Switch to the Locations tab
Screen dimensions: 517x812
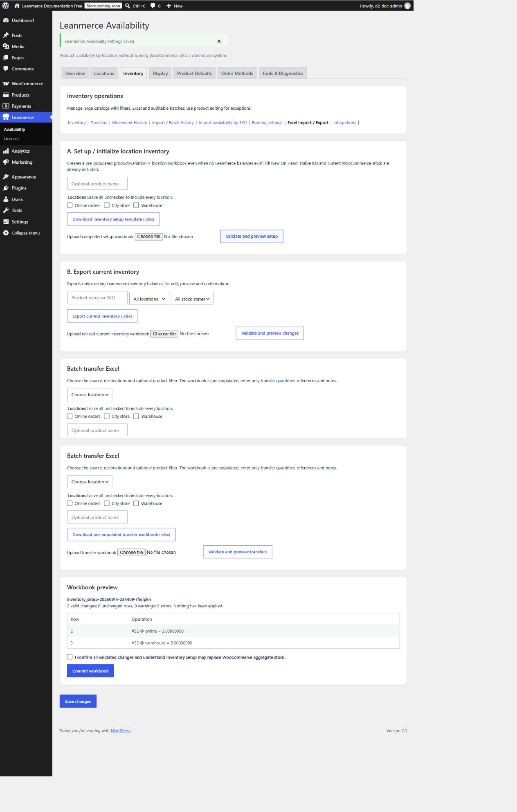coord(104,73)
